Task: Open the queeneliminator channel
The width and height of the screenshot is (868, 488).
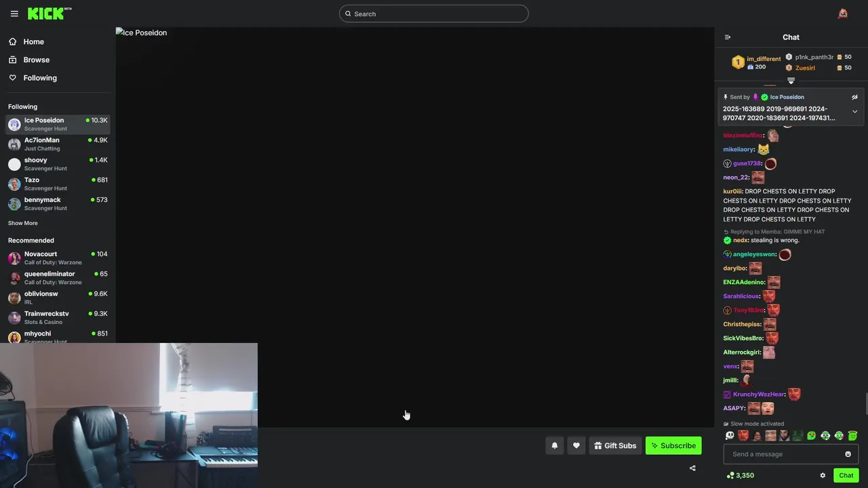Action: pyautogui.click(x=58, y=278)
